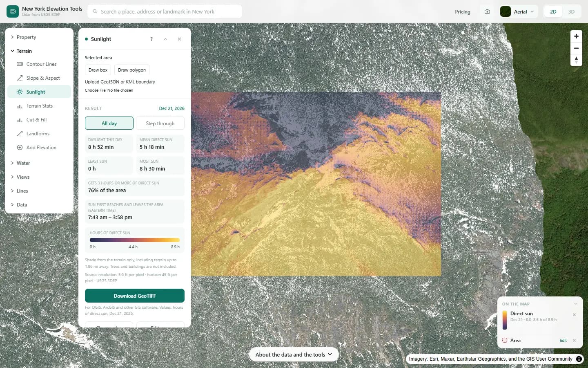The width and height of the screenshot is (588, 368).
Task: Click the Add Elevation plus icon
Action: click(20, 148)
